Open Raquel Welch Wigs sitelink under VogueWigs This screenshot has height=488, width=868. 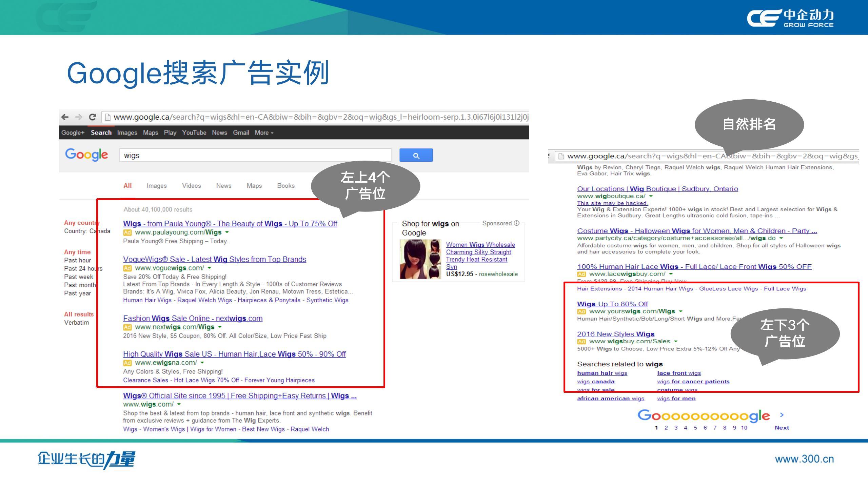click(x=204, y=300)
